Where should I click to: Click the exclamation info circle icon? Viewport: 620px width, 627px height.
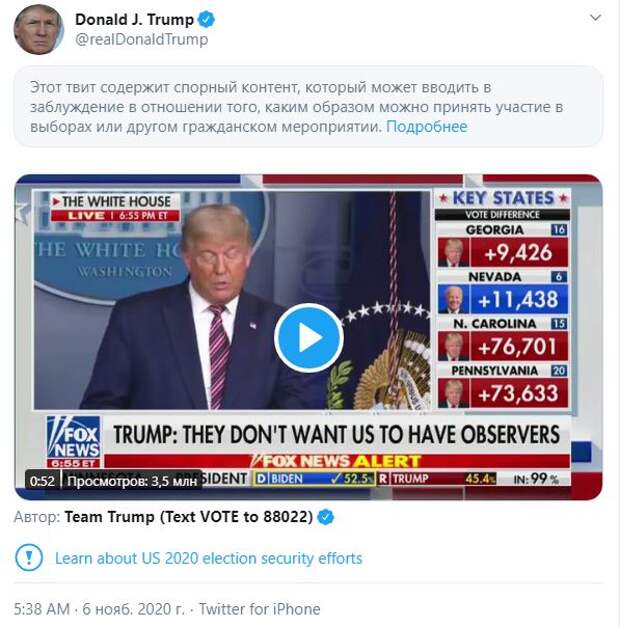tap(29, 557)
